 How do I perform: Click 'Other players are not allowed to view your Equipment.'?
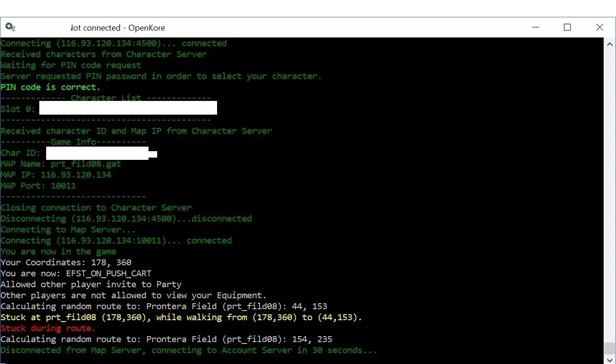tap(133, 295)
